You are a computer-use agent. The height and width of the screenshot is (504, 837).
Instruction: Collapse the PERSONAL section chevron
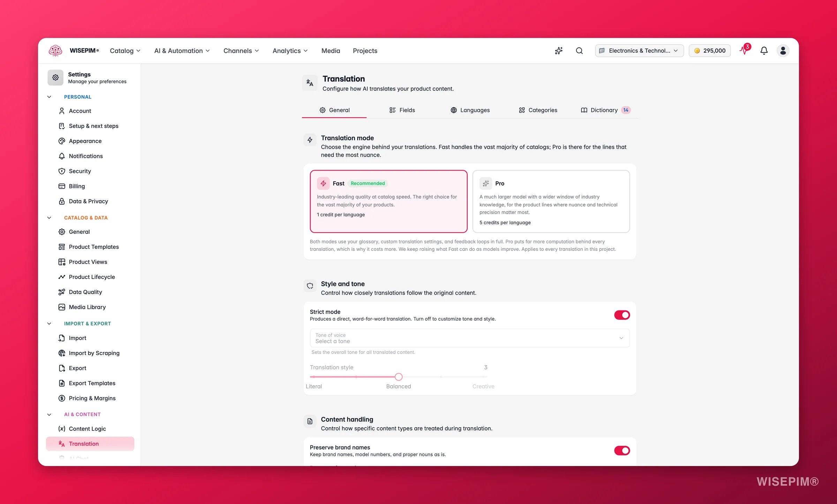(49, 97)
